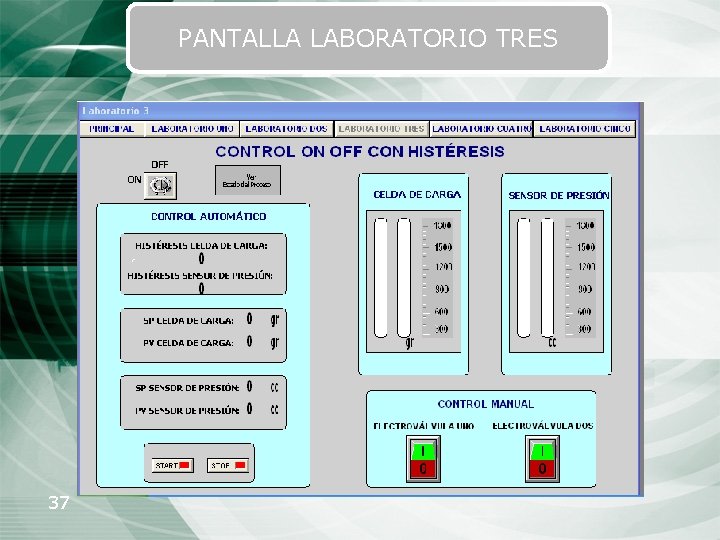Click the STOP button
This screenshot has height=540, width=720.
[228, 465]
